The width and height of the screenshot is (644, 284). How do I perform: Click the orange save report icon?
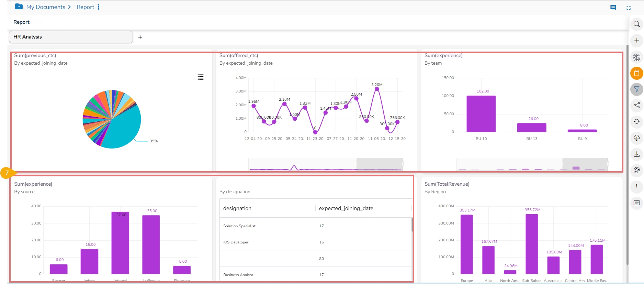[x=636, y=73]
